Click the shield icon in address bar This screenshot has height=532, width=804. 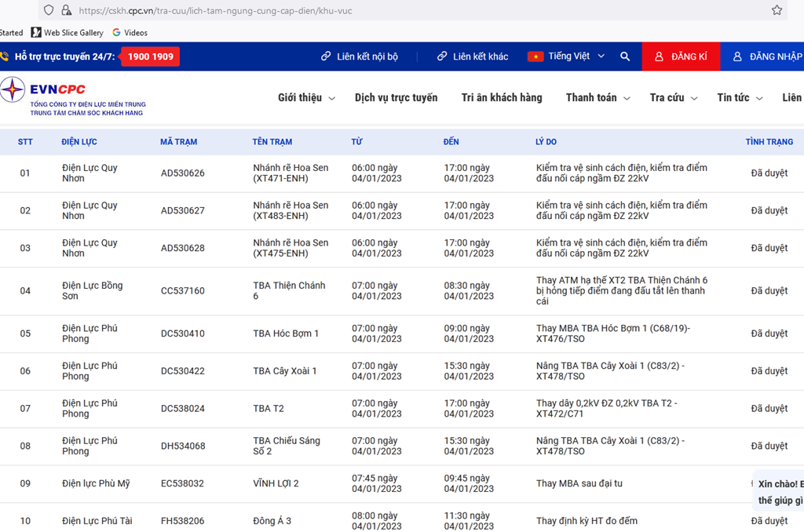(x=49, y=10)
